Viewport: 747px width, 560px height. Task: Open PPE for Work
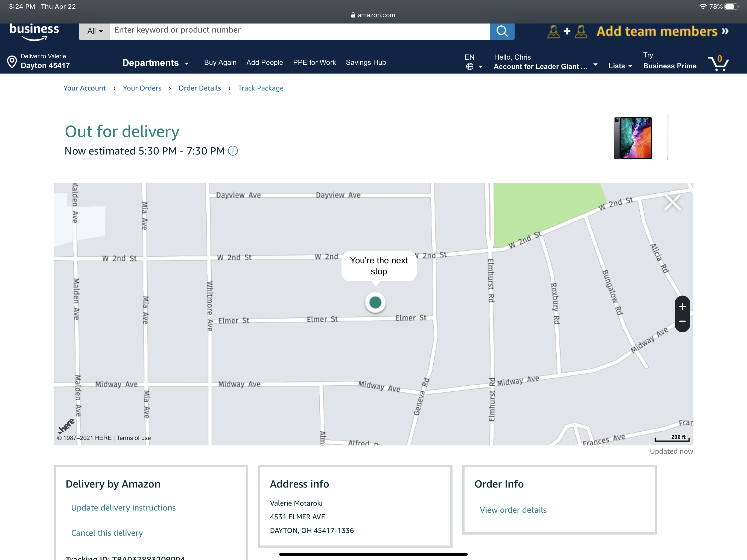click(314, 63)
